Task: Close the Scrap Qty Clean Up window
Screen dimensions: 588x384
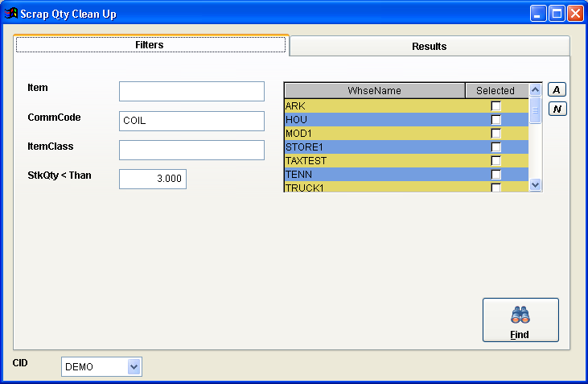Action: (574, 14)
